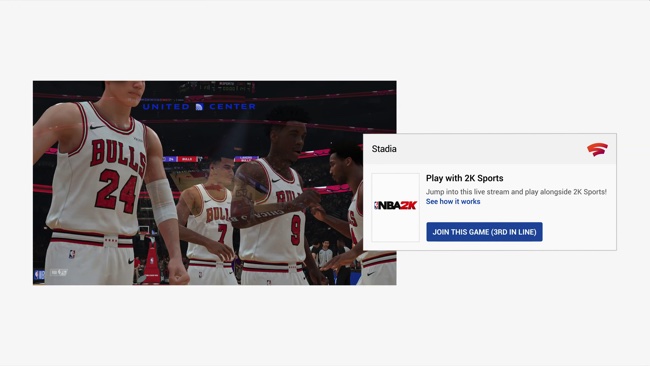Select the Stadia header label
The image size is (650, 366).
pos(384,149)
